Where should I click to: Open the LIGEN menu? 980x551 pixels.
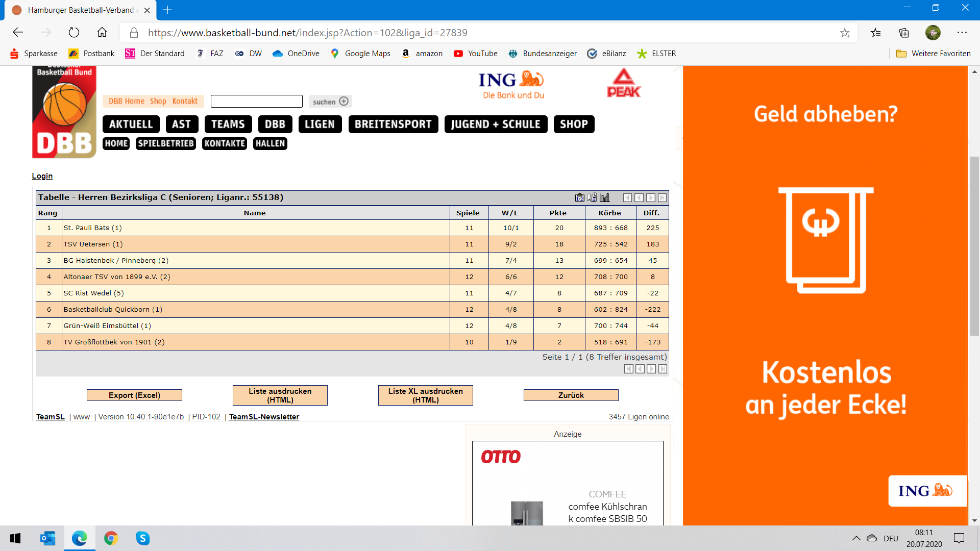click(320, 124)
